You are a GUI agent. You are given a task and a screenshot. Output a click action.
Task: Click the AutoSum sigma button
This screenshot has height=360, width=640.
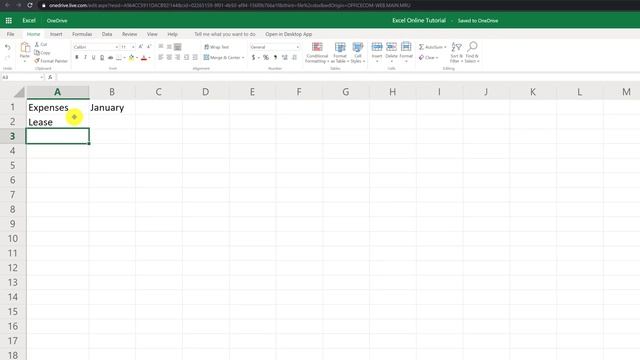coord(432,47)
